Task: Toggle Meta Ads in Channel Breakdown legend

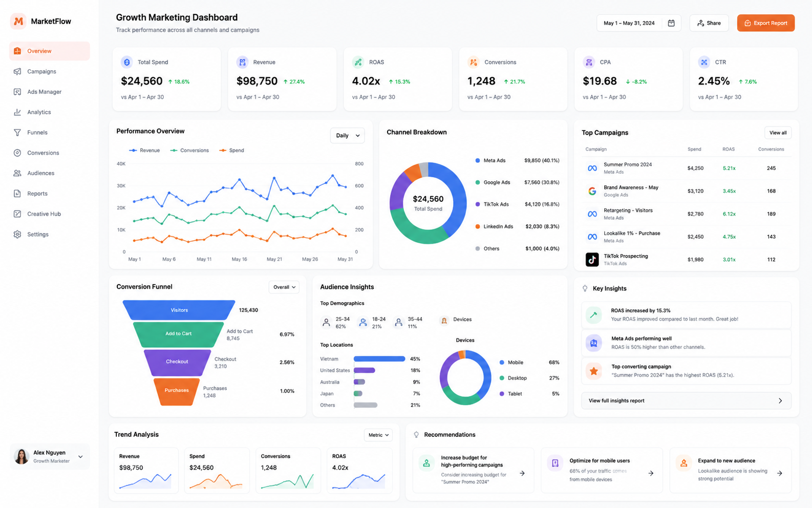Action: click(490, 161)
